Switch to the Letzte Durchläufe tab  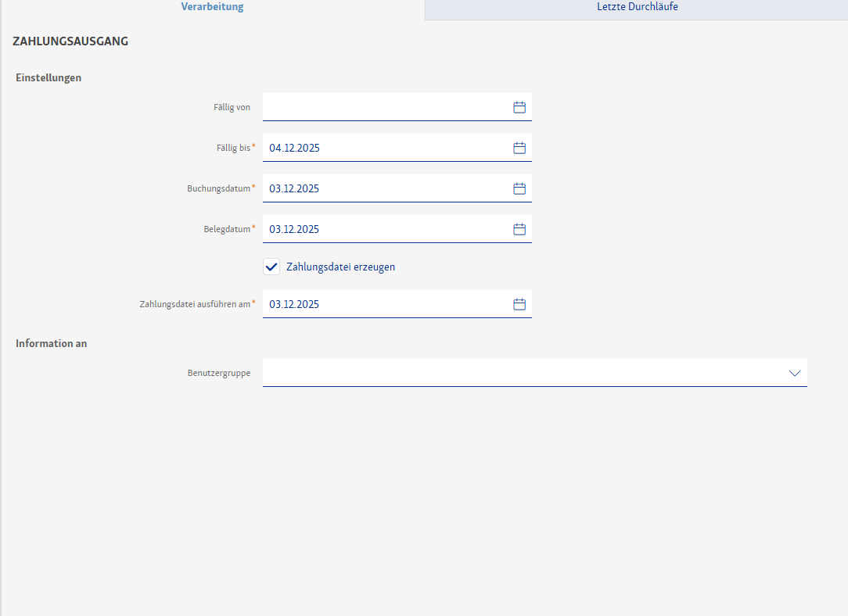[637, 7]
